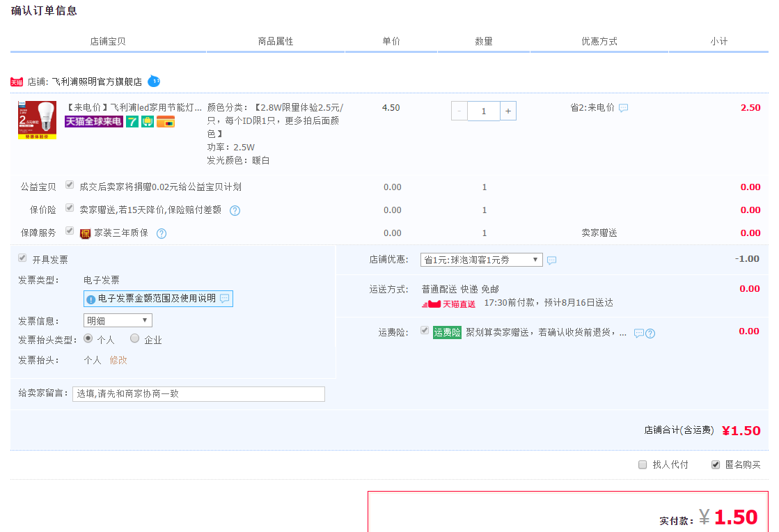The width and height of the screenshot is (779, 532).
Task: Open 店铺优惠 coupon dropdown
Action: tap(481, 260)
